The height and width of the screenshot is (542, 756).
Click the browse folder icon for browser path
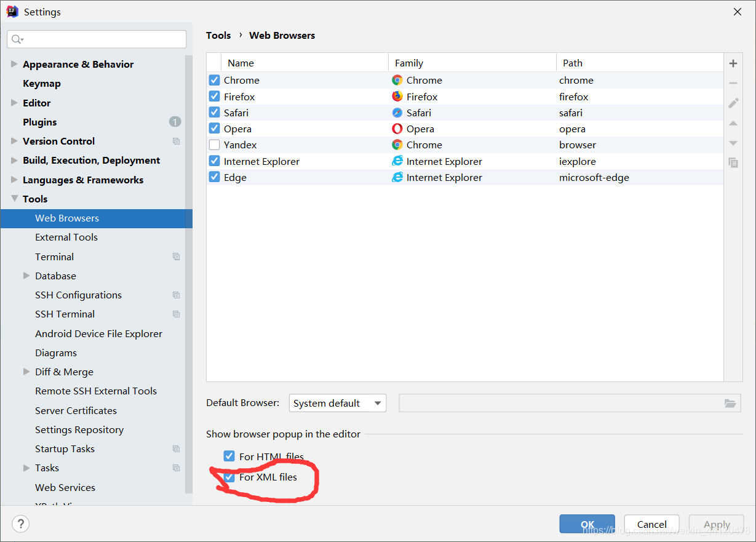(730, 404)
